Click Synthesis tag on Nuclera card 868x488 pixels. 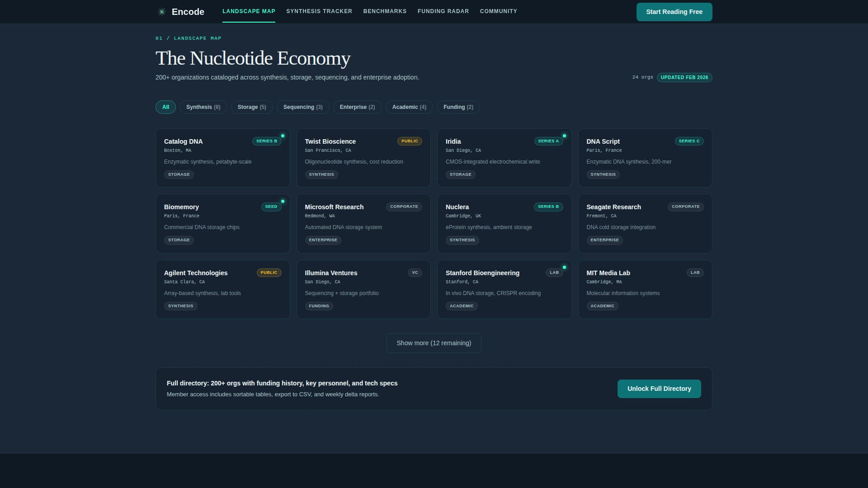tap(462, 240)
